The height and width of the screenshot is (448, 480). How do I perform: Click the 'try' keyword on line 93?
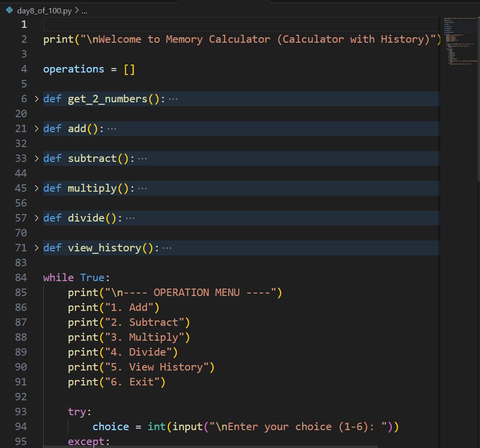[77, 412]
